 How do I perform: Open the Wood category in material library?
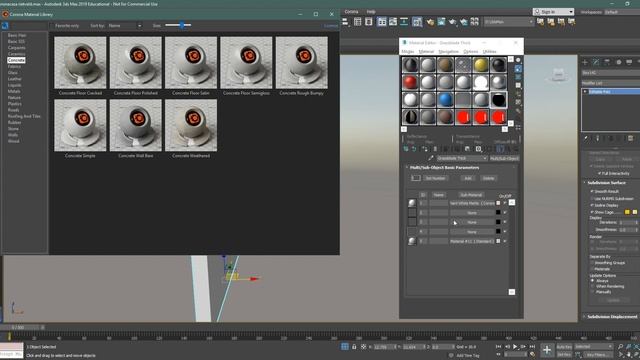click(x=13, y=141)
